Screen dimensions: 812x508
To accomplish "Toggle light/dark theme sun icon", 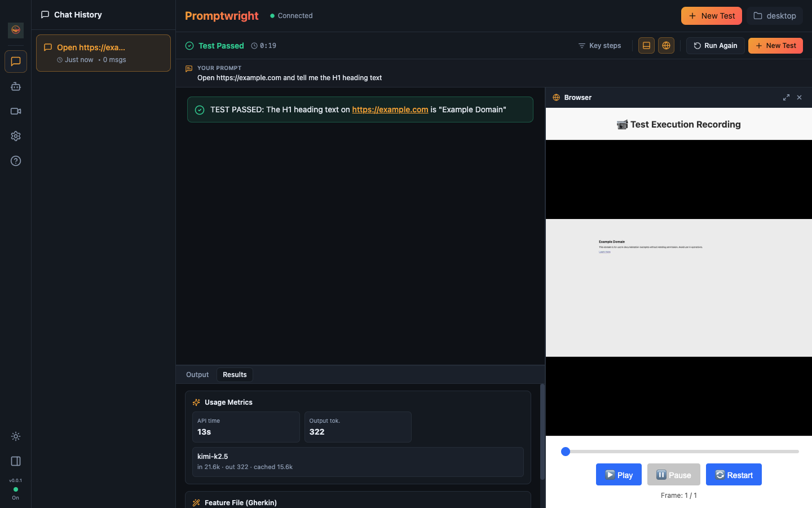I will (x=16, y=436).
